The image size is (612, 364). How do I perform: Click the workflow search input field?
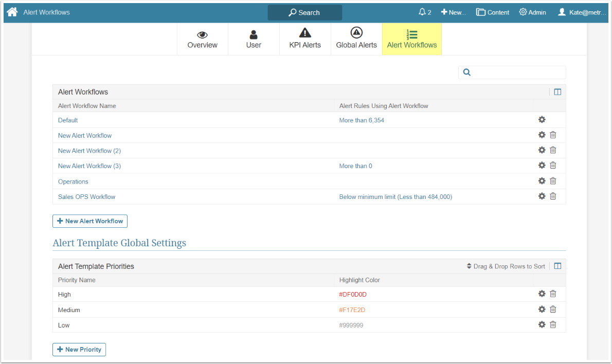point(517,72)
